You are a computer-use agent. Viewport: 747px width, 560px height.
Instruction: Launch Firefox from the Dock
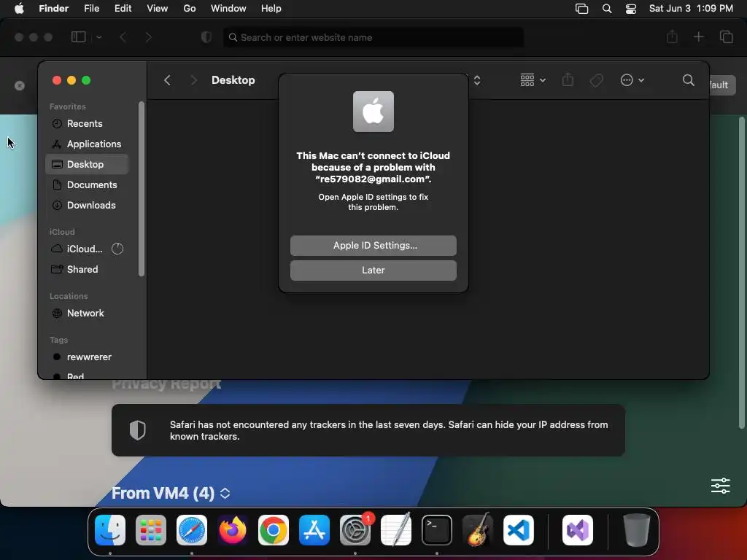(233, 530)
